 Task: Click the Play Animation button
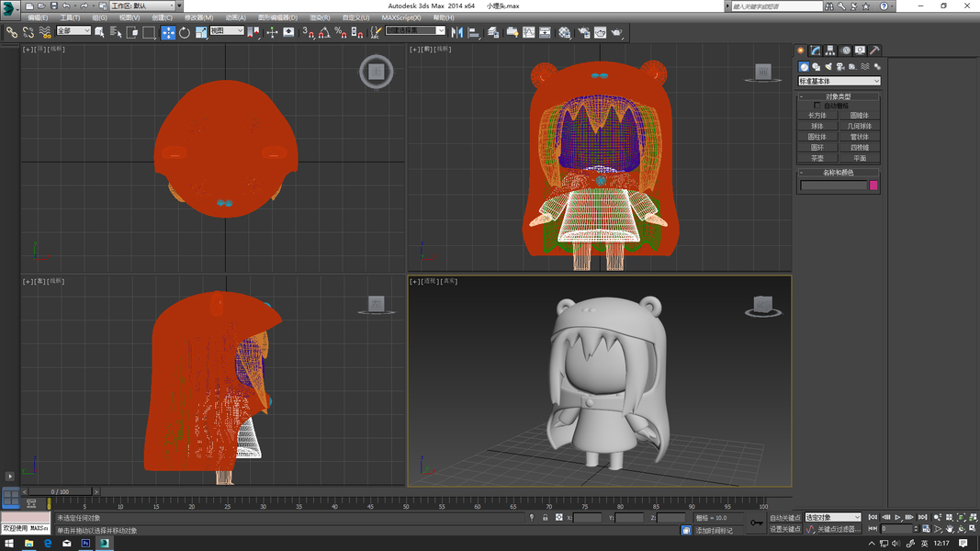[x=898, y=517]
